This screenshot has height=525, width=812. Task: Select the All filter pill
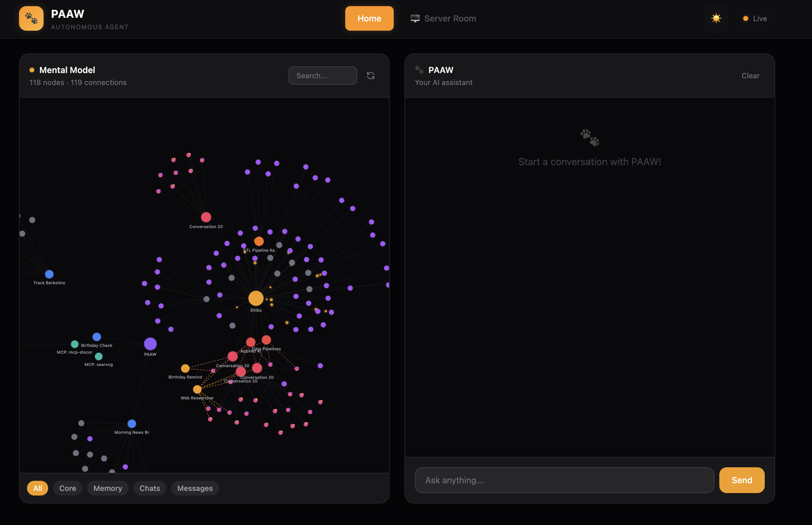(37, 488)
